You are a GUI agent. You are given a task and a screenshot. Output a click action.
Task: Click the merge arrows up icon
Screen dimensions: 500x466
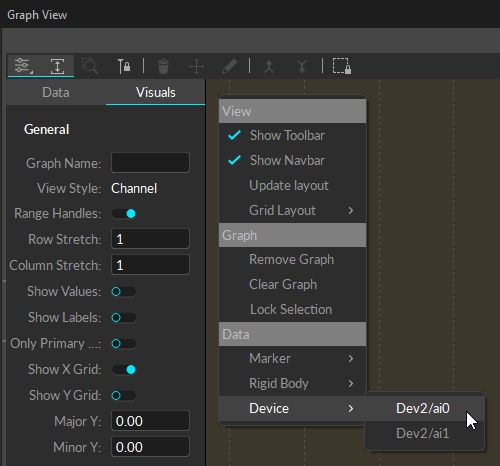269,66
